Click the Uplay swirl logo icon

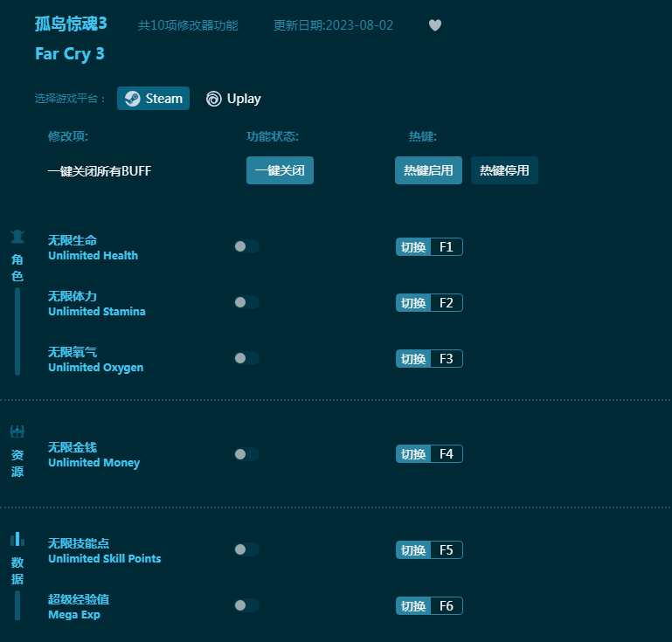coord(214,99)
